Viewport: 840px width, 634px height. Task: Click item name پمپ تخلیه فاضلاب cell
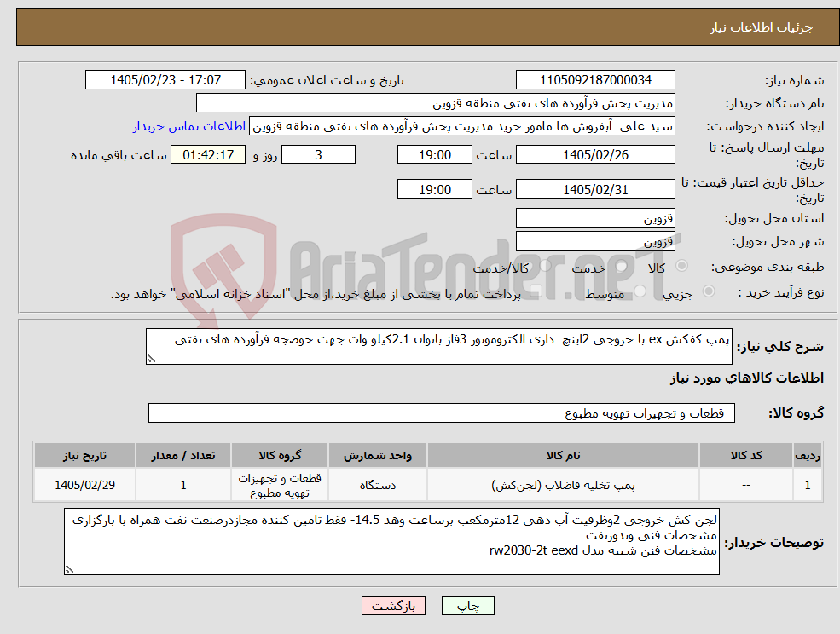pyautogui.click(x=563, y=485)
